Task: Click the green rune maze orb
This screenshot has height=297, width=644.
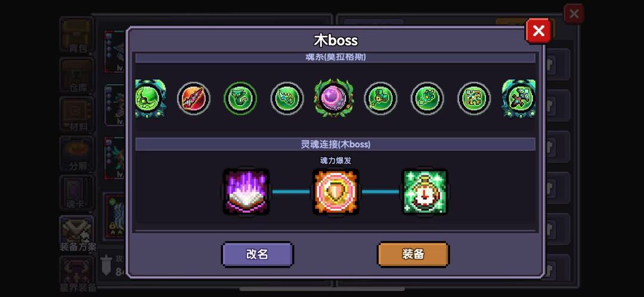Action: click(474, 98)
